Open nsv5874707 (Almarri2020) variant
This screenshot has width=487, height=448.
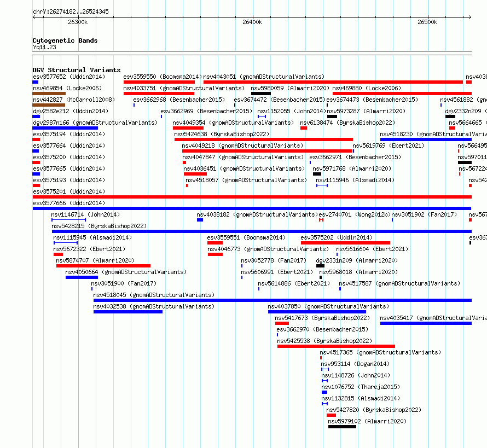click(x=95, y=260)
